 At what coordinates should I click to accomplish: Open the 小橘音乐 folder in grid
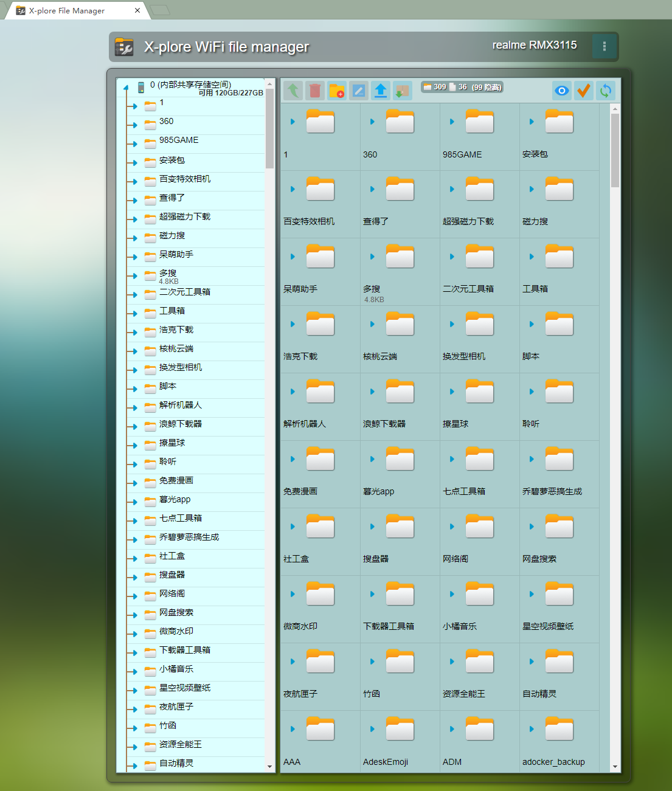[x=479, y=594]
